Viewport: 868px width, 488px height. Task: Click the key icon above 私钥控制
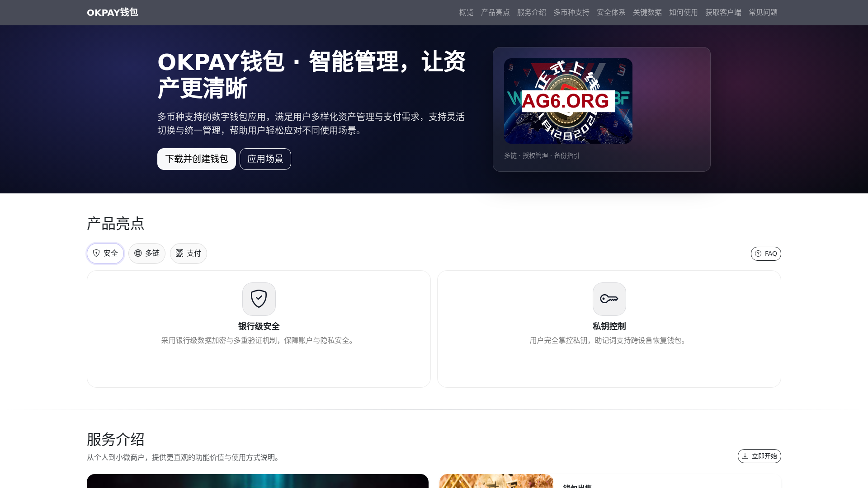[609, 299]
